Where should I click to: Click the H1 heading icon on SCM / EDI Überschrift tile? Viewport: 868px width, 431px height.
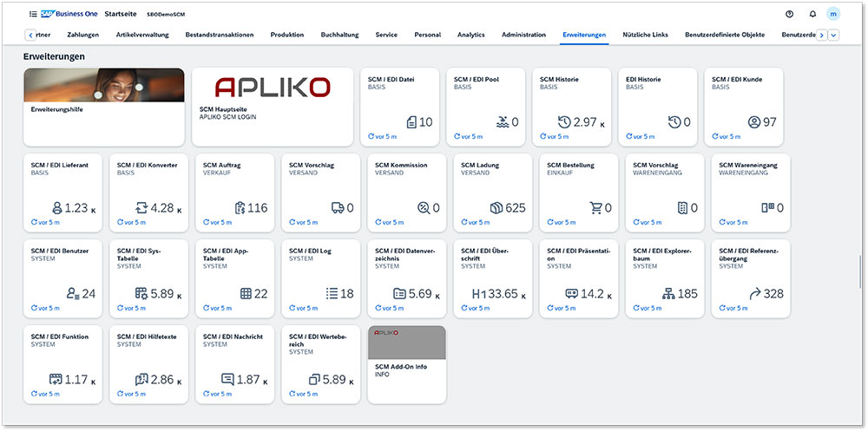tap(479, 294)
